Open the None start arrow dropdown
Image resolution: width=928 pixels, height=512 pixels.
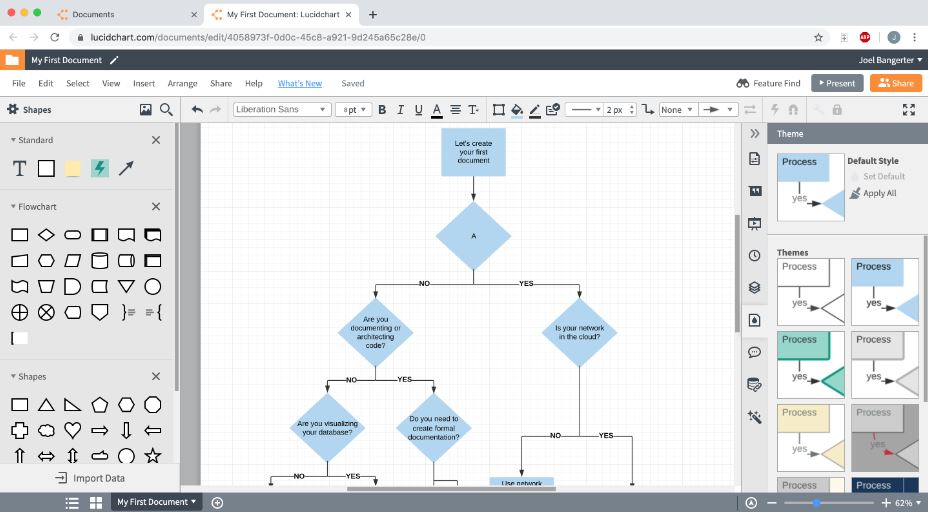pos(678,110)
